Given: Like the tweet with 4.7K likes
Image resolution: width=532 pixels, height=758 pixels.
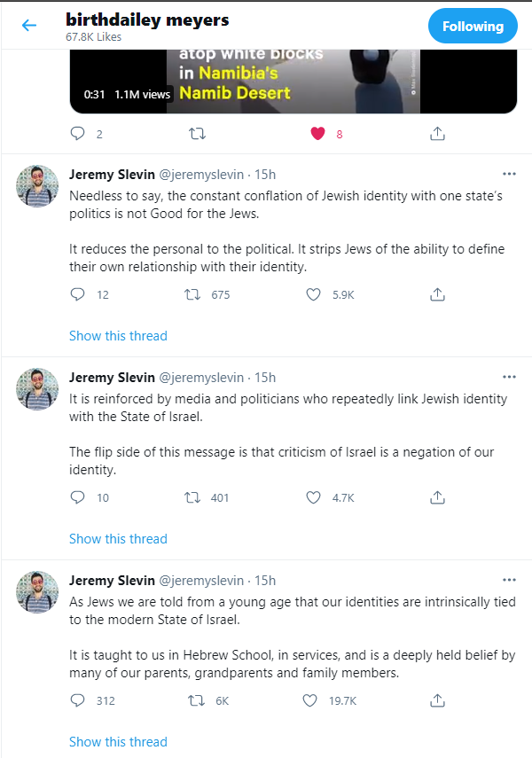Looking at the screenshot, I should (x=313, y=497).
